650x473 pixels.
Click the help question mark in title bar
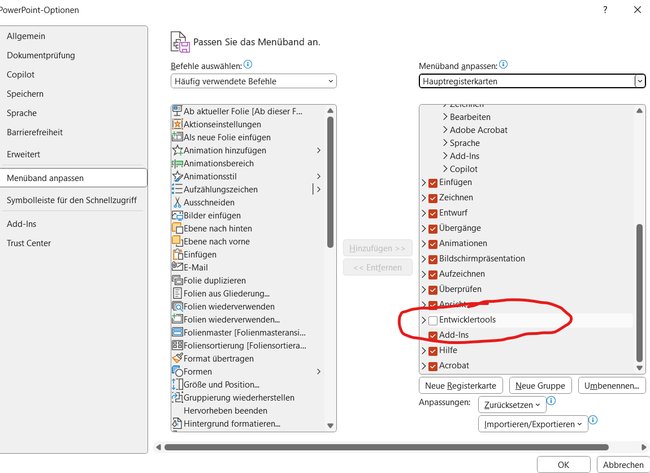(x=605, y=10)
